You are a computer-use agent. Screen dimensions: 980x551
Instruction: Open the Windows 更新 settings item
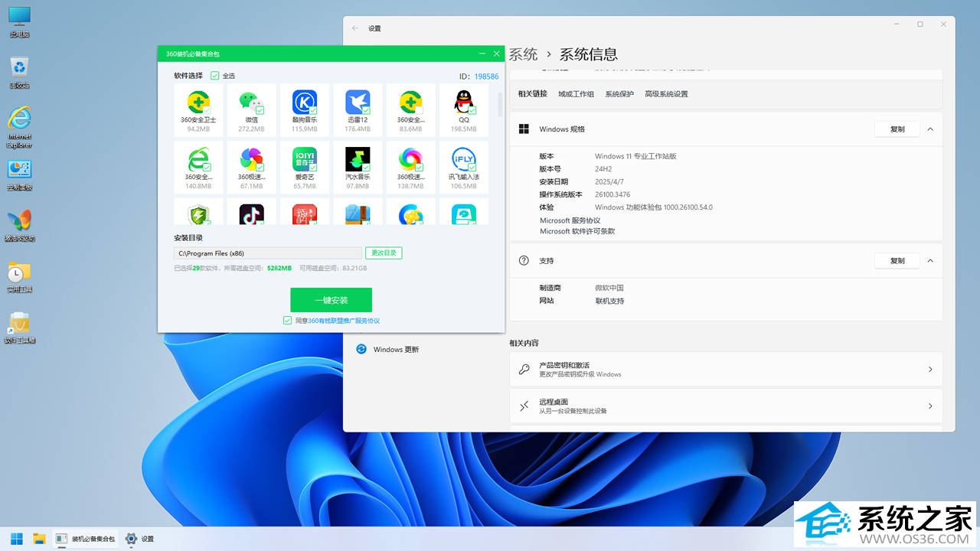pyautogui.click(x=396, y=350)
